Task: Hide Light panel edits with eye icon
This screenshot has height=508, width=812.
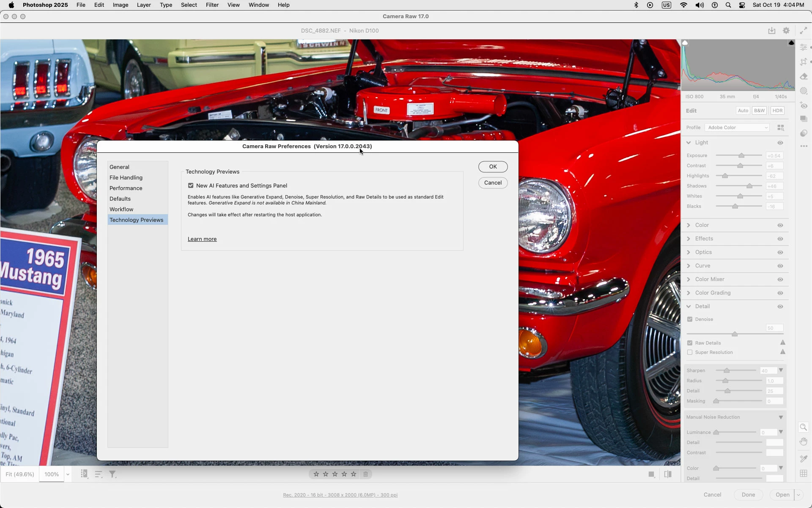Action: pyautogui.click(x=780, y=143)
